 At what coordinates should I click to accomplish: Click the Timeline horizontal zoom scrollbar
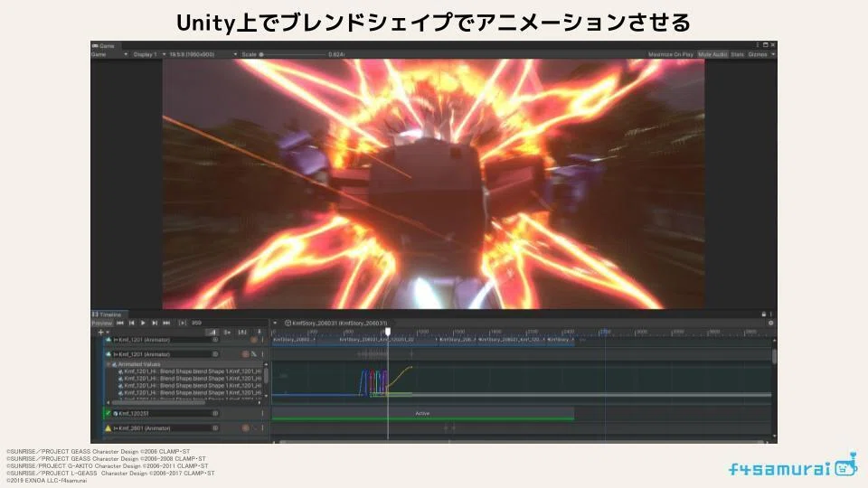[523, 442]
